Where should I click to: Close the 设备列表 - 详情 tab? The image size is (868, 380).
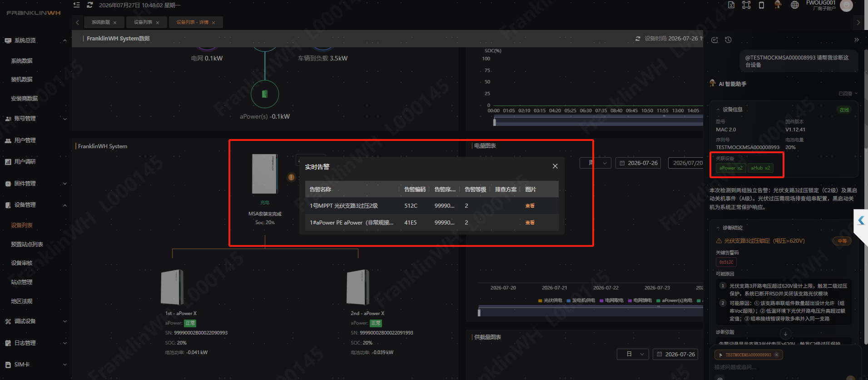pyautogui.click(x=213, y=23)
